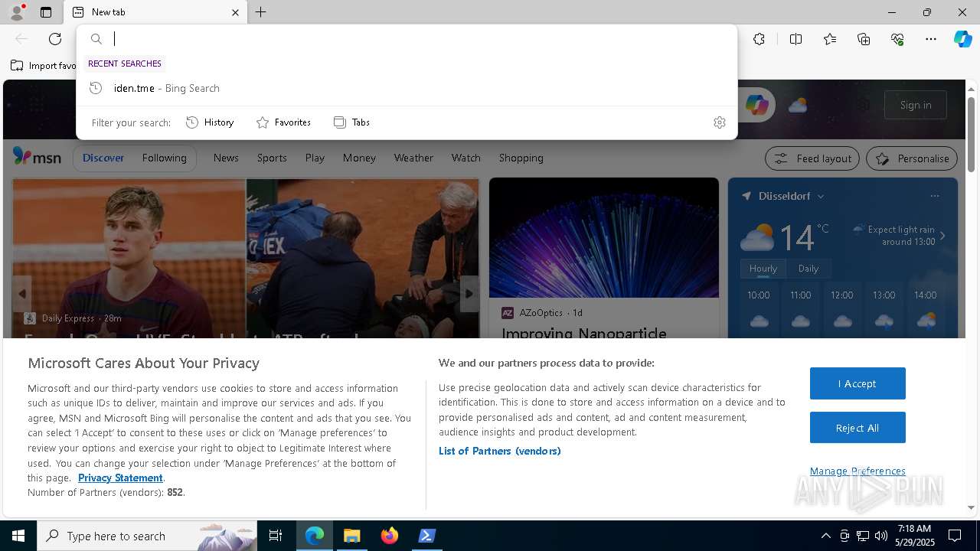Switch weather to Hourly
This screenshot has height=551, width=980.
tap(763, 269)
